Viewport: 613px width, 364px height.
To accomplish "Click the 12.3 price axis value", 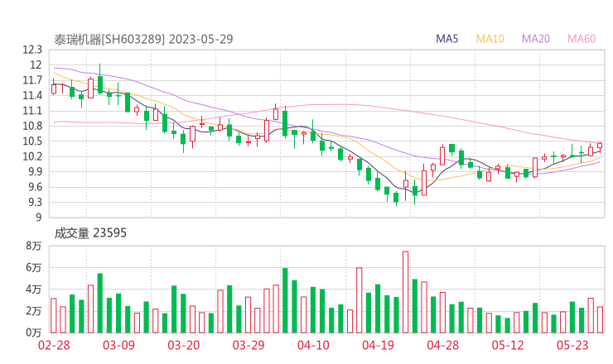I will click(x=32, y=50).
